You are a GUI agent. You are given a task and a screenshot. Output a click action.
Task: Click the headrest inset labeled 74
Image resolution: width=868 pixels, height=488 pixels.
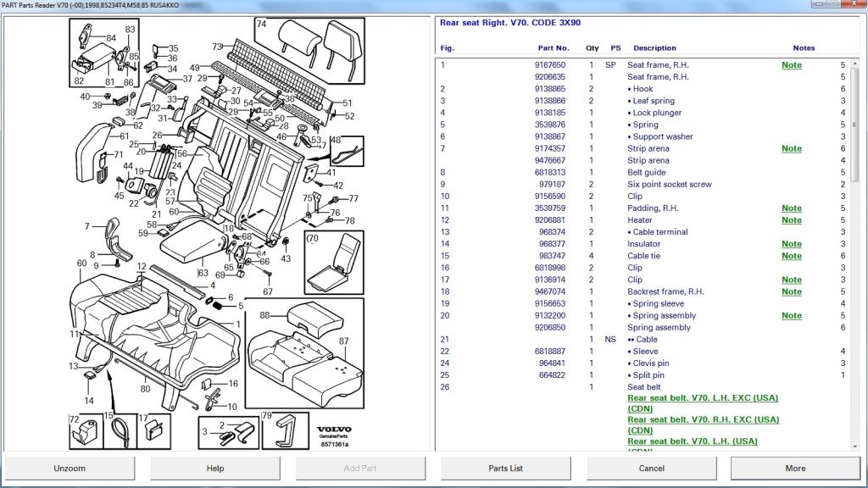309,51
